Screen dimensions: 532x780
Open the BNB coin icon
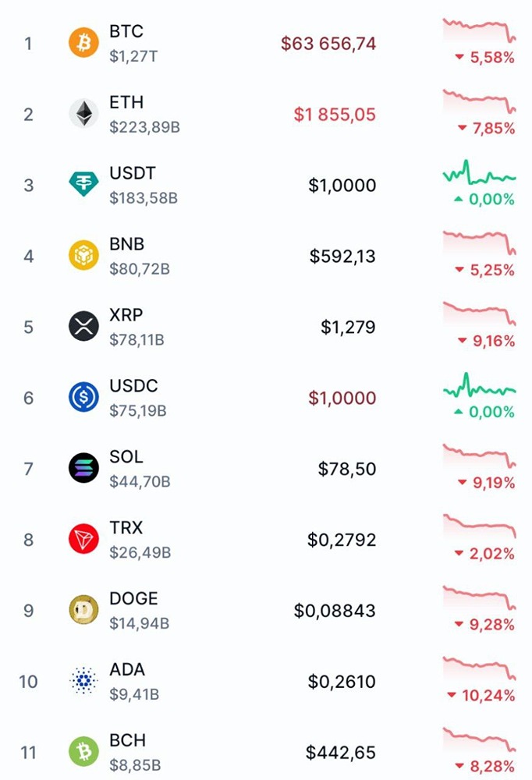[83, 256]
